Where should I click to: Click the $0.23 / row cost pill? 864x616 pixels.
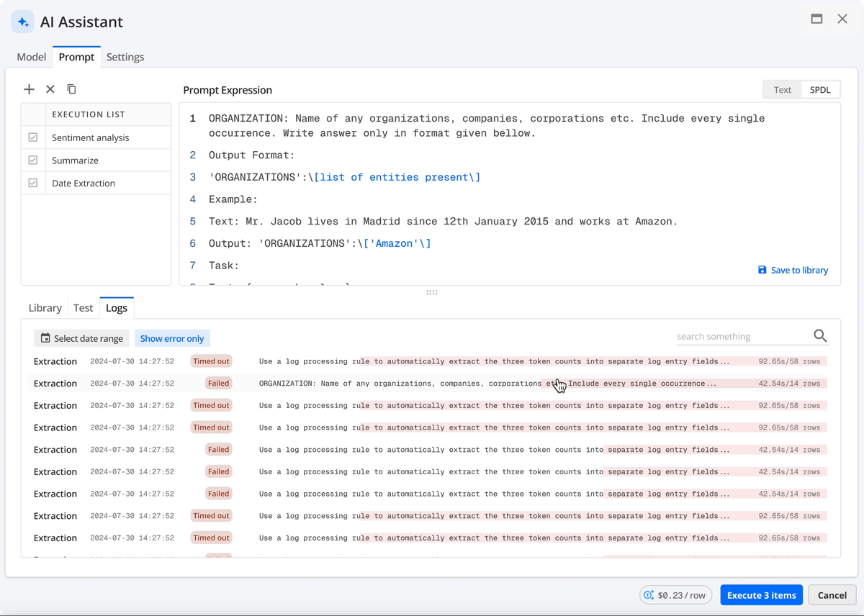[675, 595]
